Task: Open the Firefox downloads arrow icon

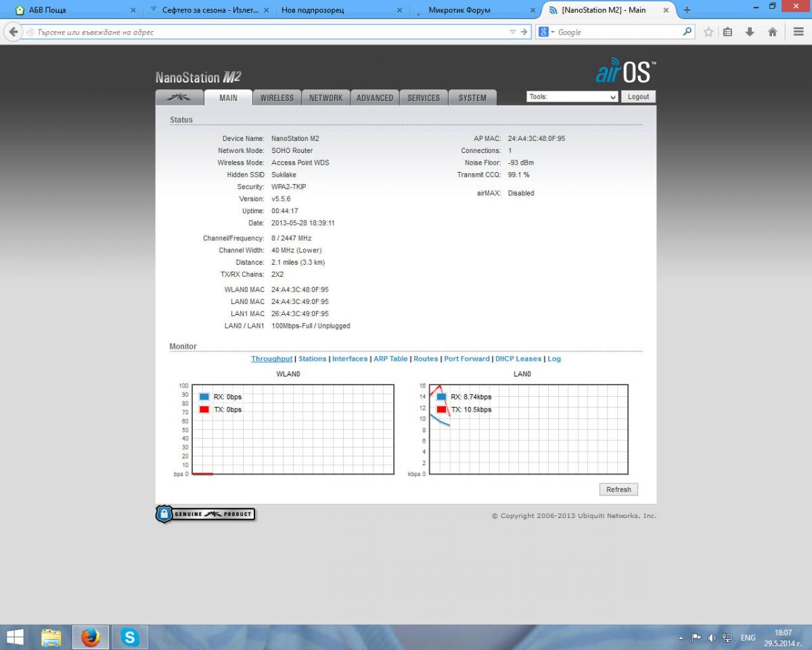Action: pos(750,32)
